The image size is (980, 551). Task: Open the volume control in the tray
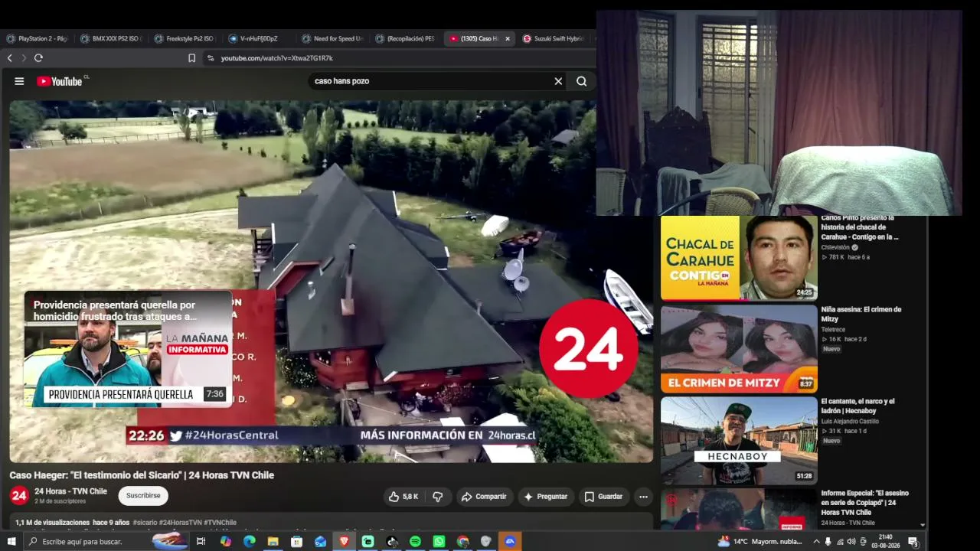pyautogui.click(x=851, y=542)
